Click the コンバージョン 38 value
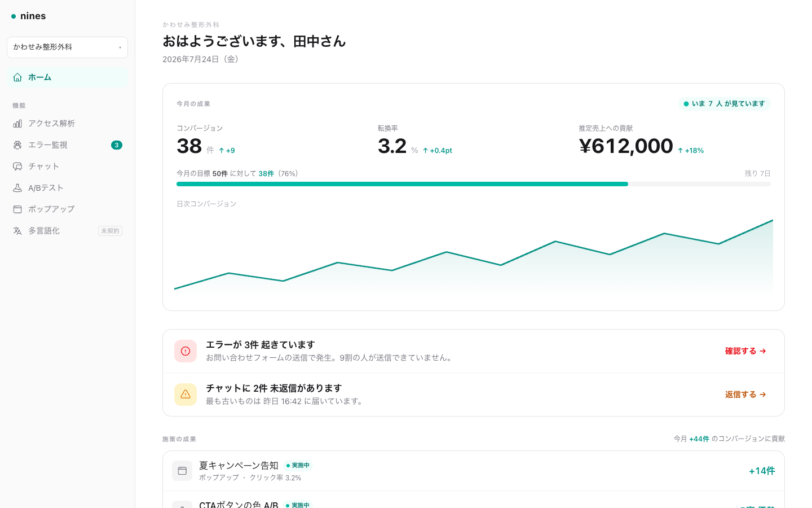Screen dimensions: 812x508 click(189, 146)
